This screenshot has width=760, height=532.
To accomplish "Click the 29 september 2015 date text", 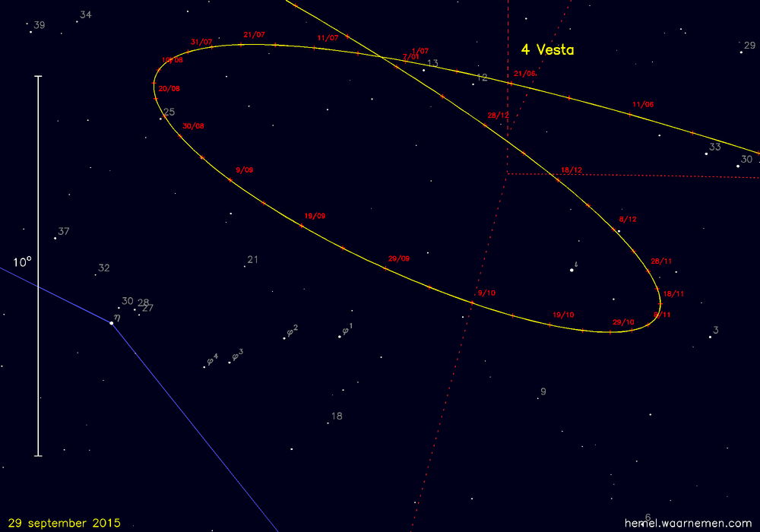I will 61,524.
